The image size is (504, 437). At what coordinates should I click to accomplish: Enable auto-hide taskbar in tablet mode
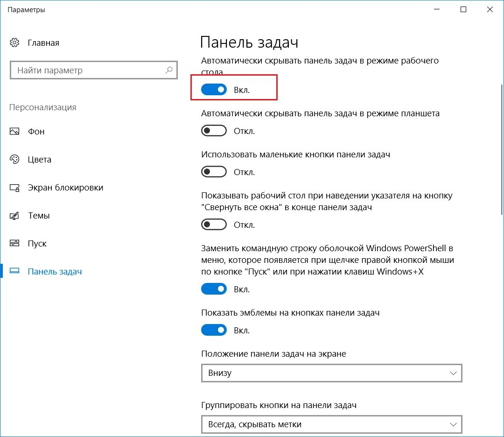(214, 131)
